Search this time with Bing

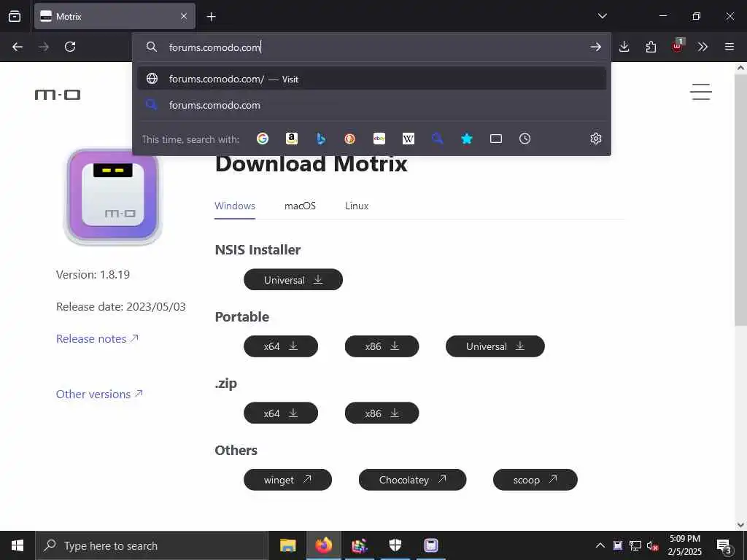tap(321, 139)
